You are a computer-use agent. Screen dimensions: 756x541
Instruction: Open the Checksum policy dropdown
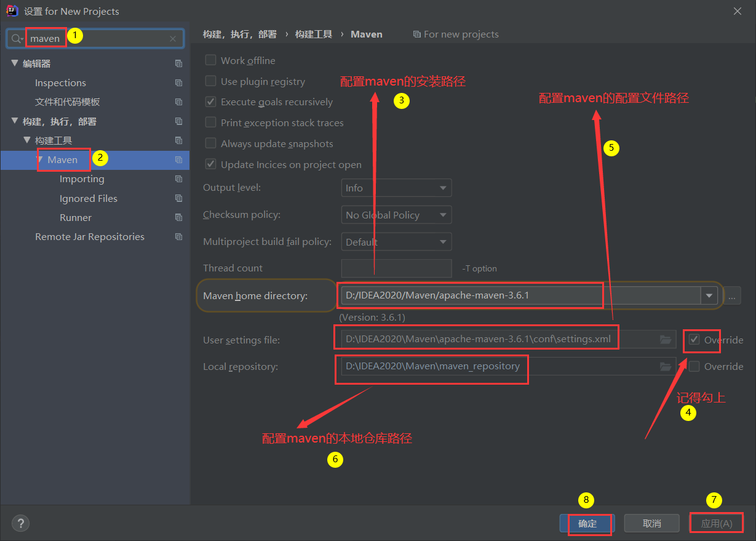point(396,215)
